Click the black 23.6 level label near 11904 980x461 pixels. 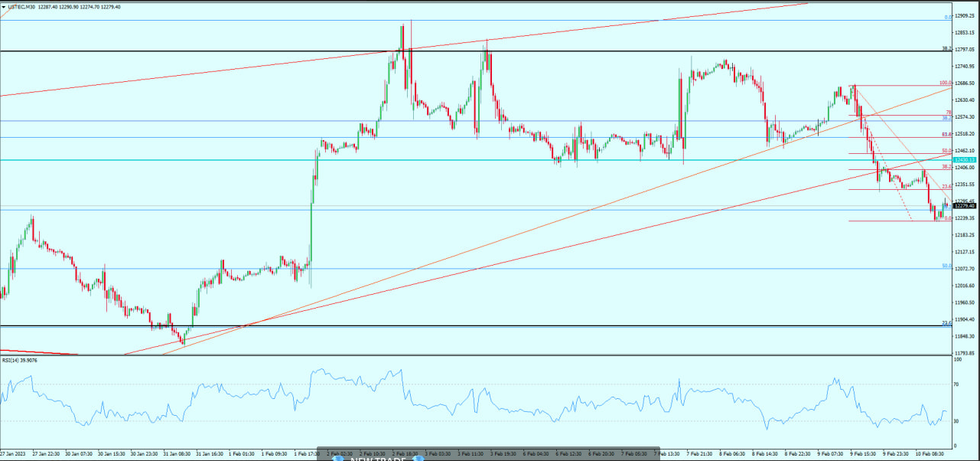click(x=946, y=322)
